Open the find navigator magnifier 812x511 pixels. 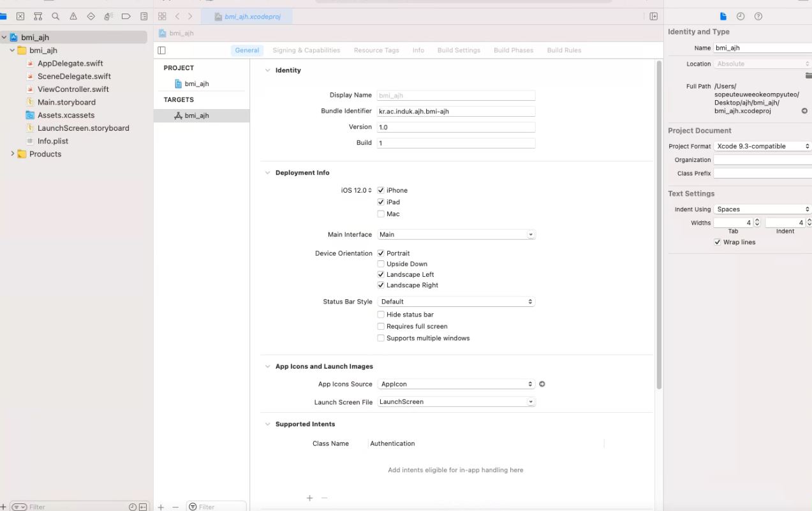click(x=55, y=16)
